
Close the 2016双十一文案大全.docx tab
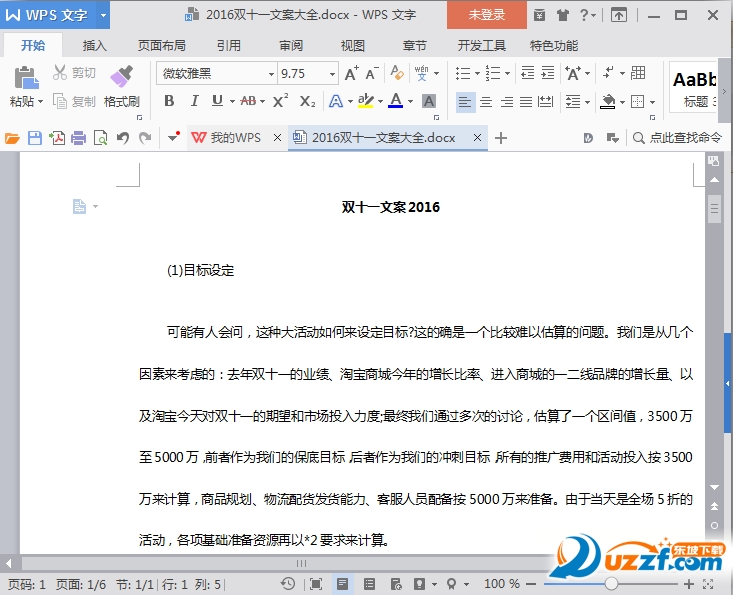tap(477, 138)
